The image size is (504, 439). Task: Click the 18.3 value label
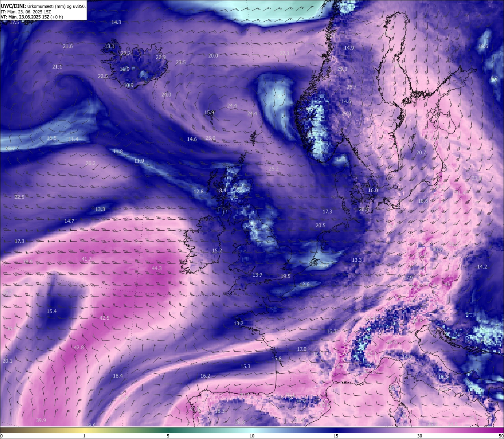click(x=220, y=411)
